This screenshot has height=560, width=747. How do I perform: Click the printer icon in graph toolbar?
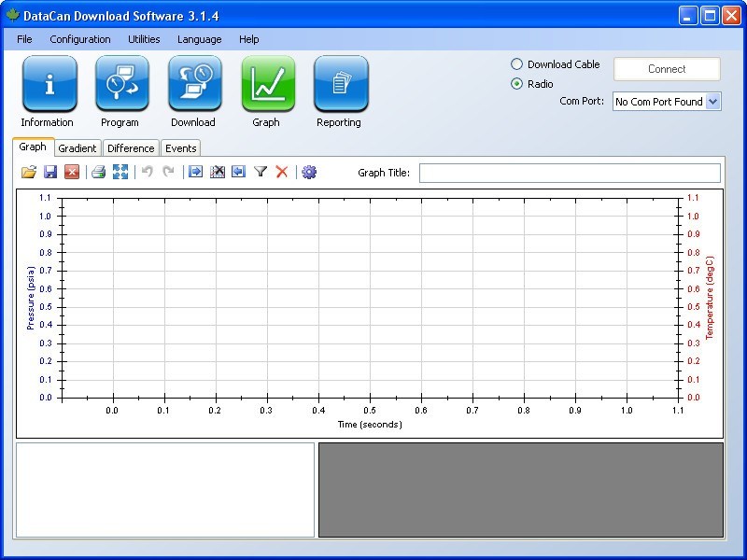coord(98,172)
